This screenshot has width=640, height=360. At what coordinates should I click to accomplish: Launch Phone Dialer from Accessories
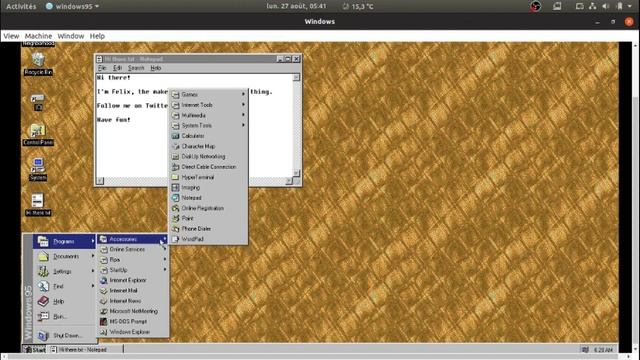pos(209,229)
